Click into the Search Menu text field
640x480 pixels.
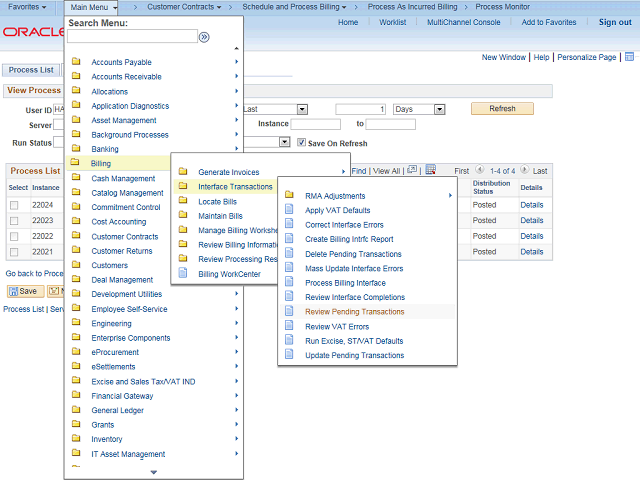[132, 37]
